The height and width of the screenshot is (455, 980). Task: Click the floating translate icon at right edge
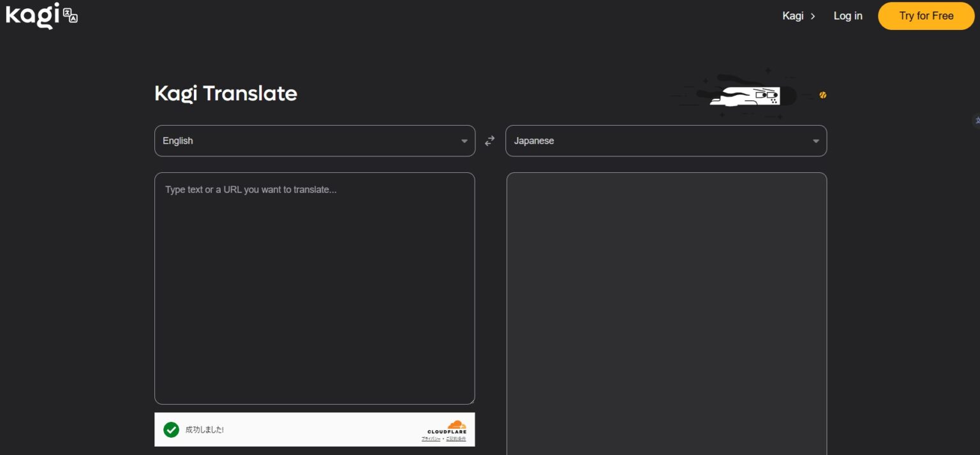[976, 120]
